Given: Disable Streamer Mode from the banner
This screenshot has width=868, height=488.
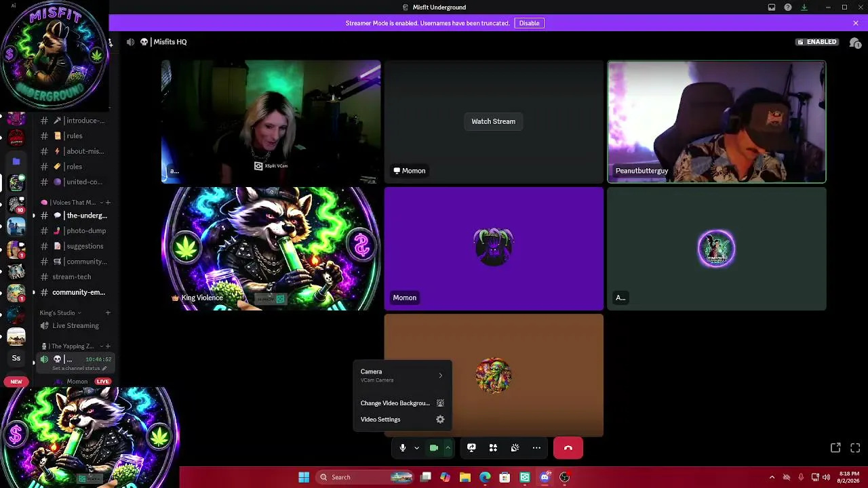Looking at the screenshot, I should (529, 23).
